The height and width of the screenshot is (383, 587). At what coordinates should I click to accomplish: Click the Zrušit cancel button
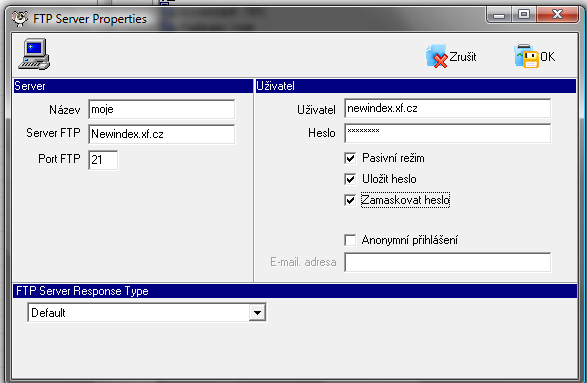click(x=451, y=57)
